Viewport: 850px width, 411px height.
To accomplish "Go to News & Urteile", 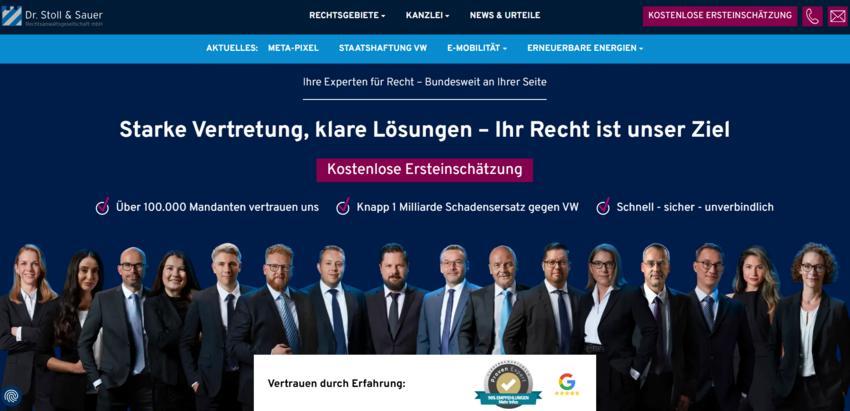I will [505, 16].
